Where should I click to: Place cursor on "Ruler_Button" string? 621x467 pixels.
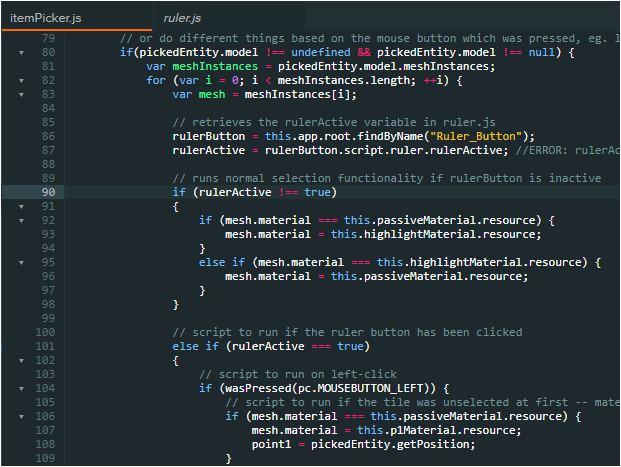(x=476, y=137)
